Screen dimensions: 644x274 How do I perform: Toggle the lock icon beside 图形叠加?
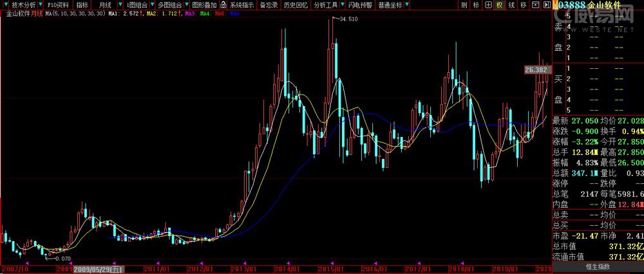224,5
